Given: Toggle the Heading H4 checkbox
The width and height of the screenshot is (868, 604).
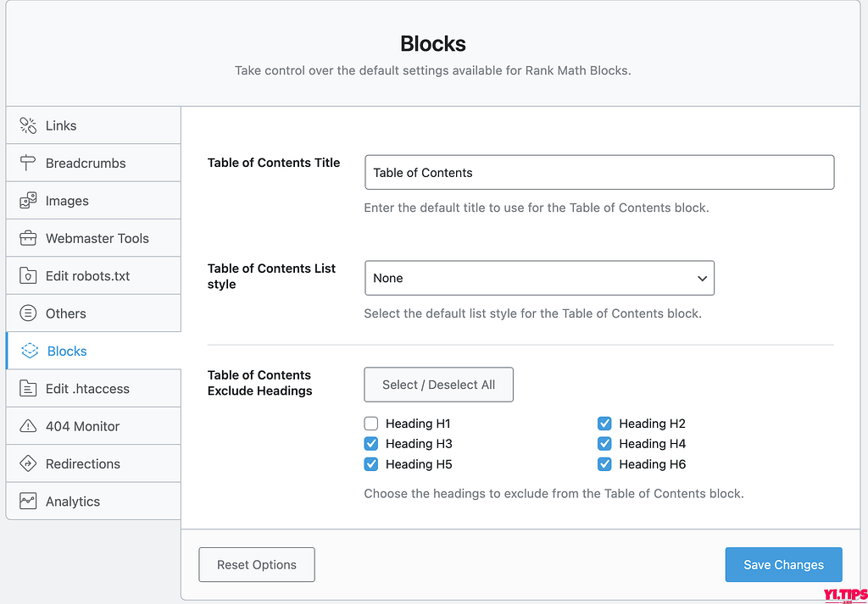Looking at the screenshot, I should 604,444.
